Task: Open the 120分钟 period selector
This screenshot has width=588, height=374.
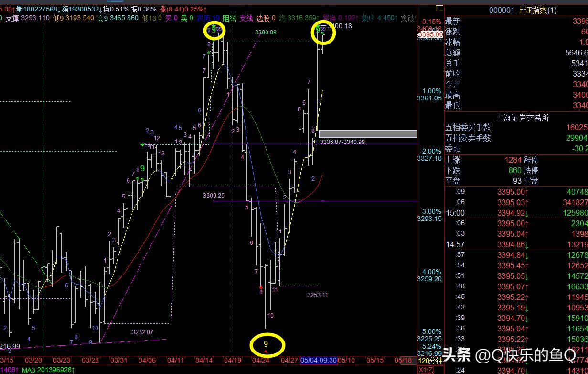Action: [x=430, y=360]
